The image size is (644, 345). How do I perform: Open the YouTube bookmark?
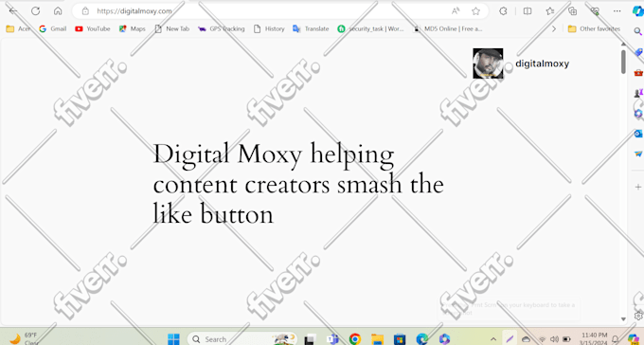click(93, 28)
